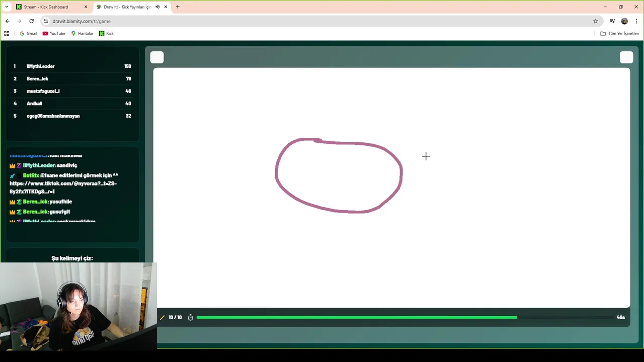Select mustafaguzel_l in the leaderboard
644x362 pixels.
[x=43, y=91]
